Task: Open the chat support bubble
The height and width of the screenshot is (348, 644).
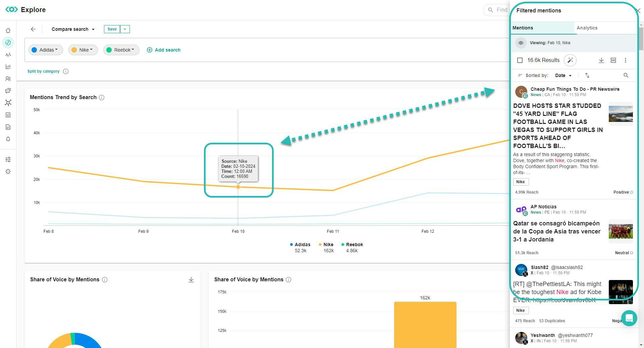Action: (x=629, y=318)
